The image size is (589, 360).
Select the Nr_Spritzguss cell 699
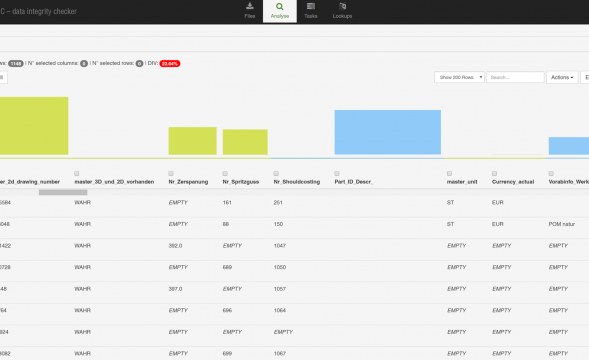click(x=227, y=354)
